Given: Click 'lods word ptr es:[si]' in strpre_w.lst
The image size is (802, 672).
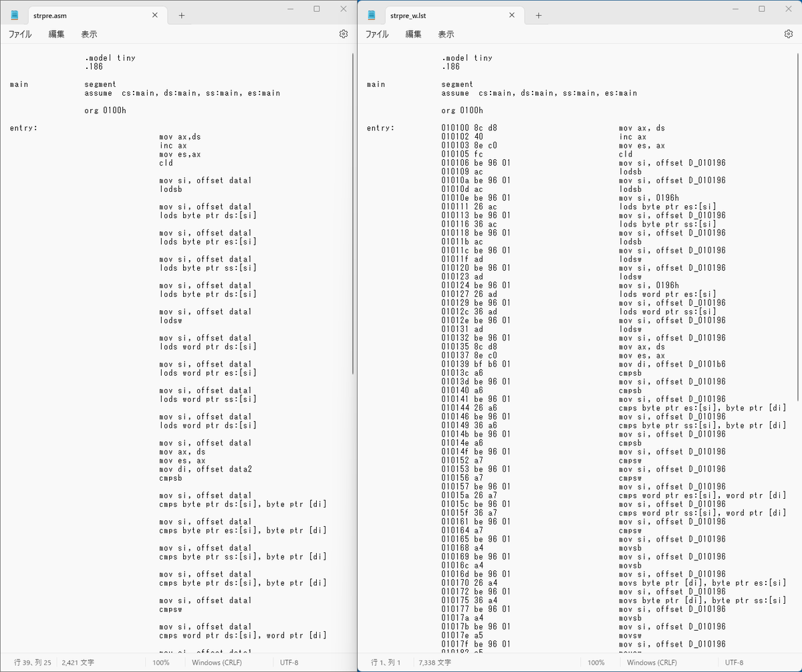Looking at the screenshot, I should pos(668,294).
